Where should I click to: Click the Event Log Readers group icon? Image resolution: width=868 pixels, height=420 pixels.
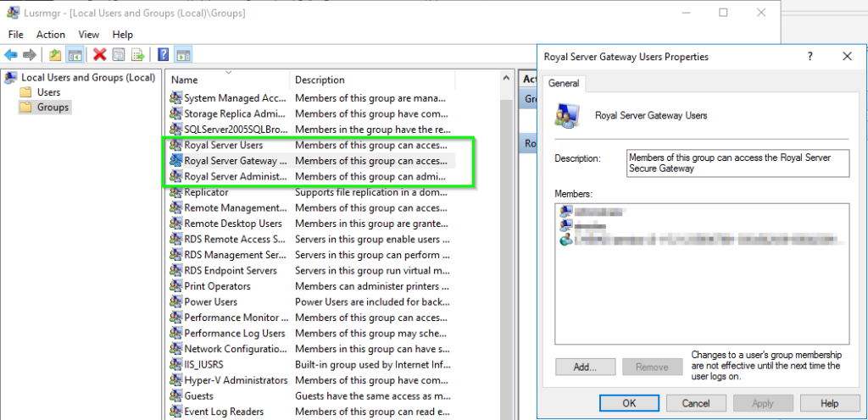pyautogui.click(x=176, y=412)
